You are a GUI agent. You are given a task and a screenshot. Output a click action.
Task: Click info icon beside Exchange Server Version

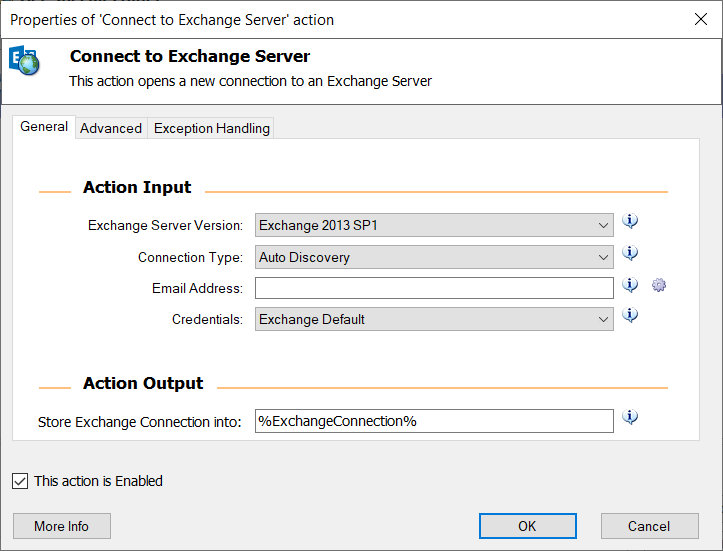(x=630, y=221)
